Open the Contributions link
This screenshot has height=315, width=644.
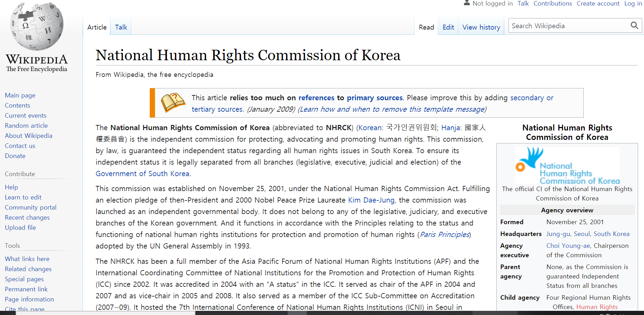(x=553, y=3)
